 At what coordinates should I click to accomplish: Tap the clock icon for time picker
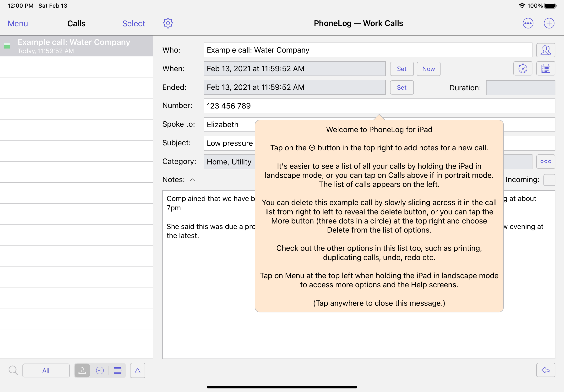(524, 69)
